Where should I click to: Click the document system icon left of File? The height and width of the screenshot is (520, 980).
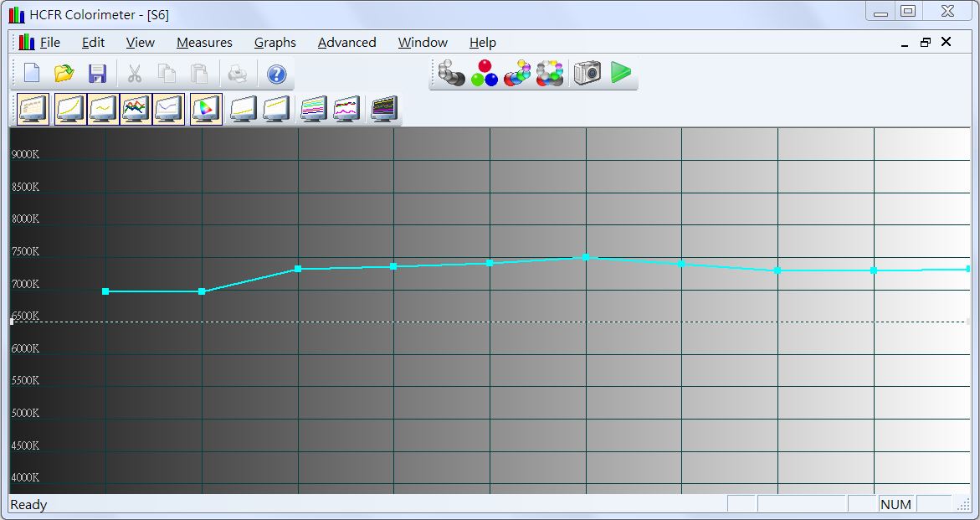coord(26,42)
